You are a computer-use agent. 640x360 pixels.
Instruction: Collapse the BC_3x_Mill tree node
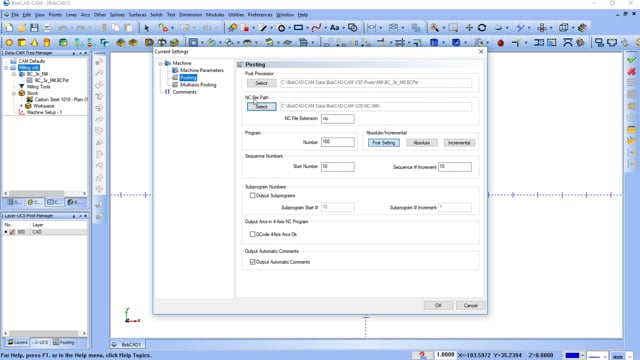click(14, 74)
